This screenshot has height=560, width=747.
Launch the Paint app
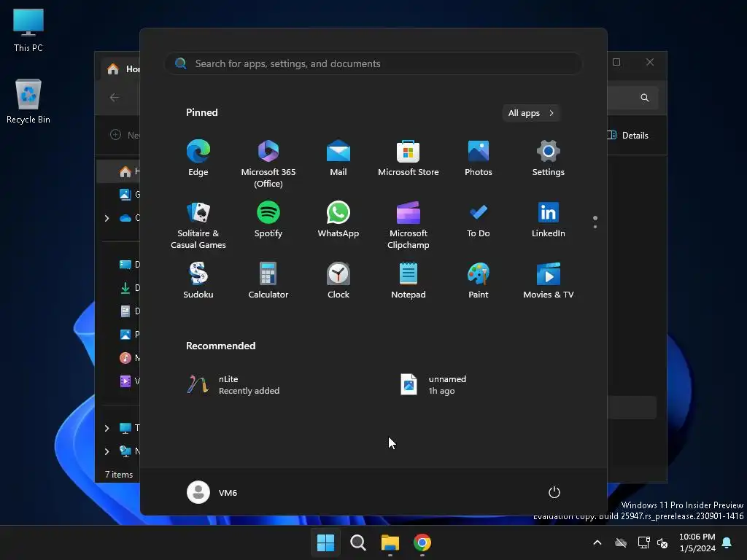479,281
